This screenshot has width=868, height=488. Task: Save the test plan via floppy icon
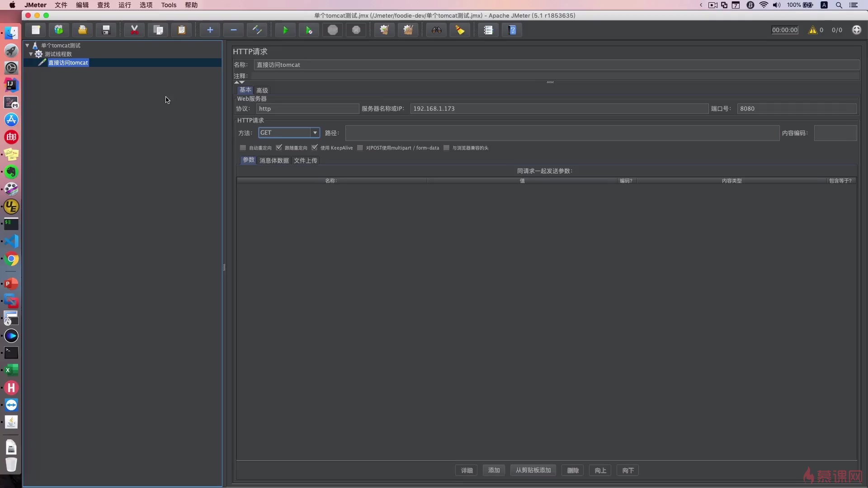tap(106, 30)
